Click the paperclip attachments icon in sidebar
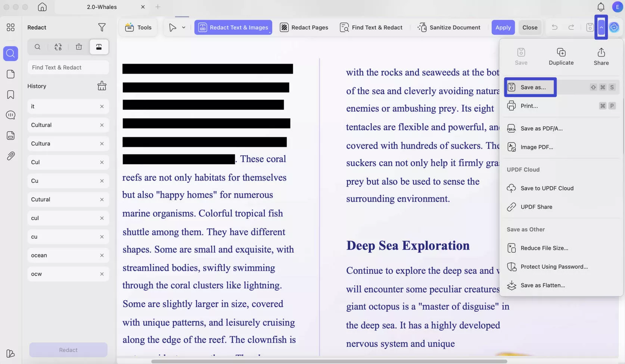The height and width of the screenshot is (364, 625). click(x=10, y=156)
